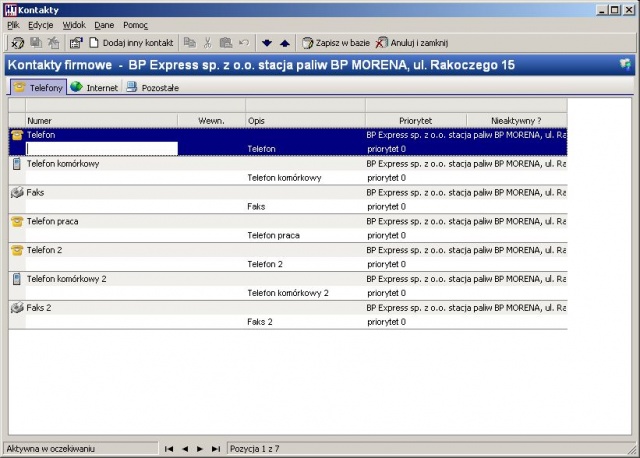Click the phone icon beside 'Telefon 2'
Image resolution: width=640 pixels, height=458 pixels.
[17, 250]
